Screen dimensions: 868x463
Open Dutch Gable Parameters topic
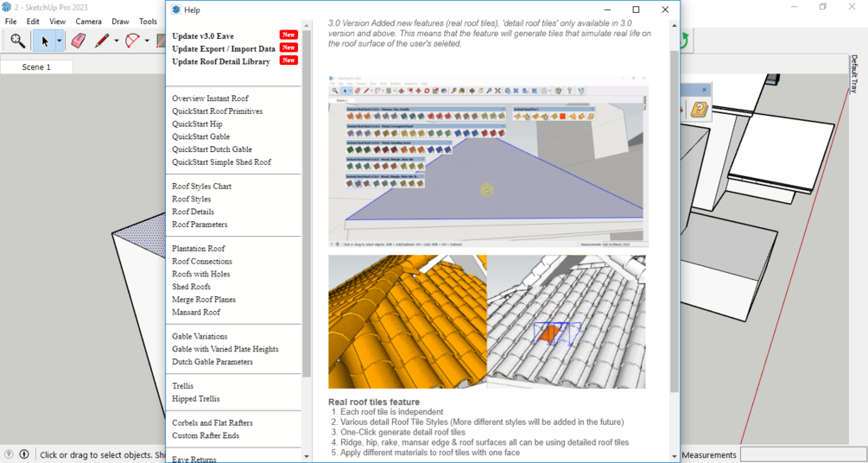pyautogui.click(x=212, y=362)
